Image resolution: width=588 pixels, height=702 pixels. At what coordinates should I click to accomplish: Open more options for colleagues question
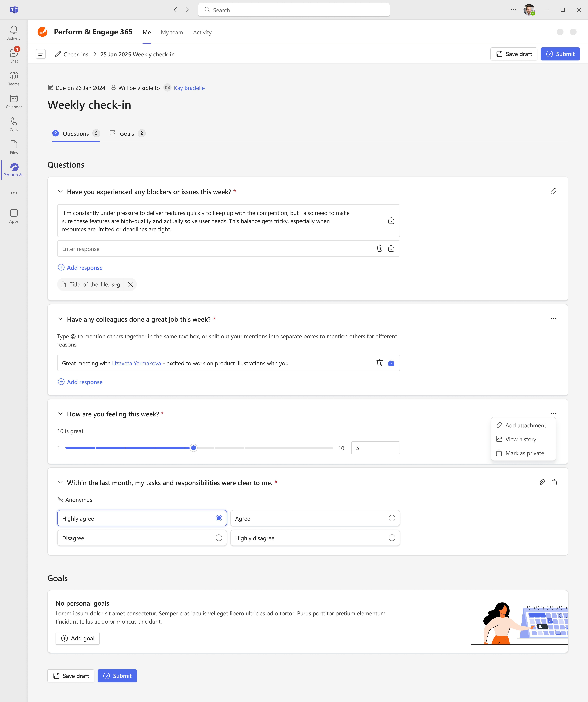554,319
